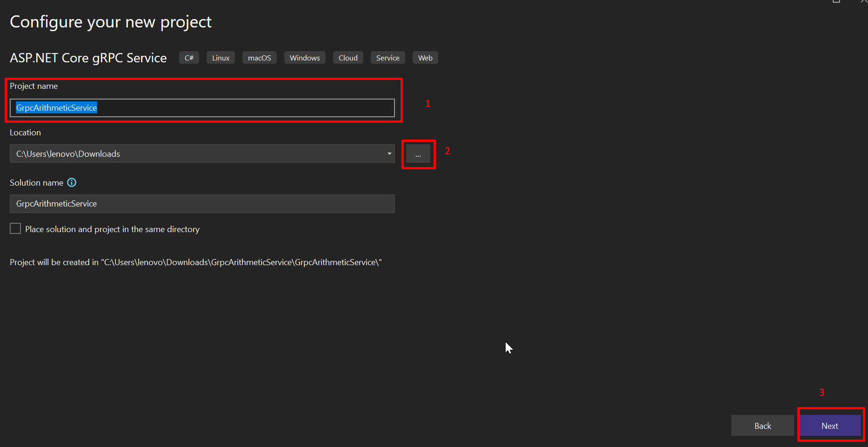The width and height of the screenshot is (868, 447).
Task: Select the Web project tag
Action: [x=425, y=57]
